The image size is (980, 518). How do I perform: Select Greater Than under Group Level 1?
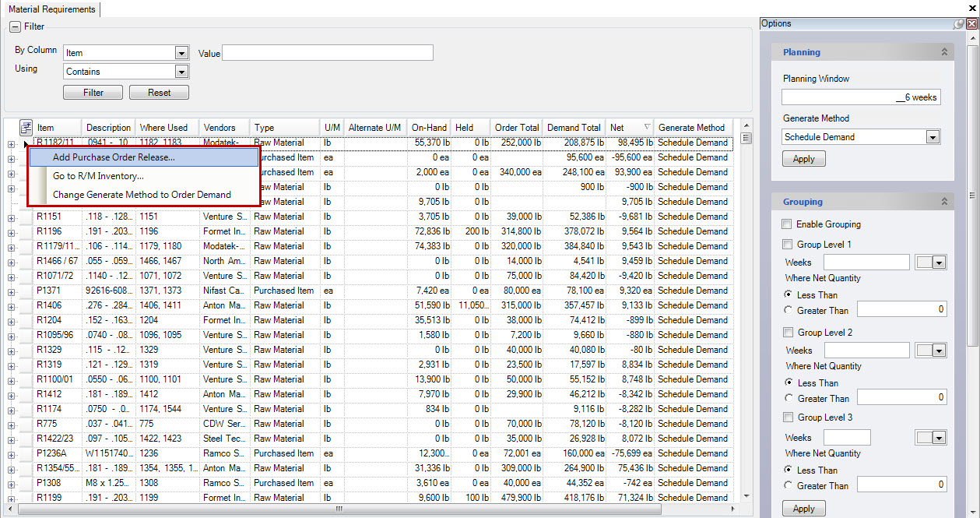coord(789,310)
